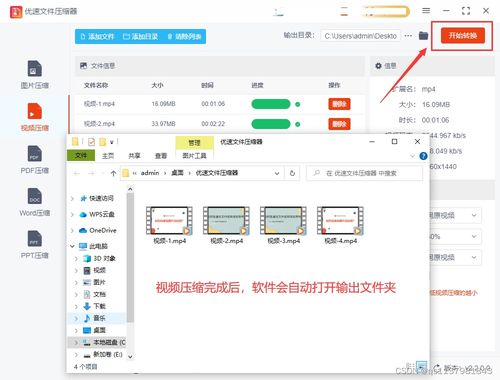This screenshot has width=500, height=380.
Task: Open the hamburger menu in compressor title bar
Action: (x=426, y=11)
